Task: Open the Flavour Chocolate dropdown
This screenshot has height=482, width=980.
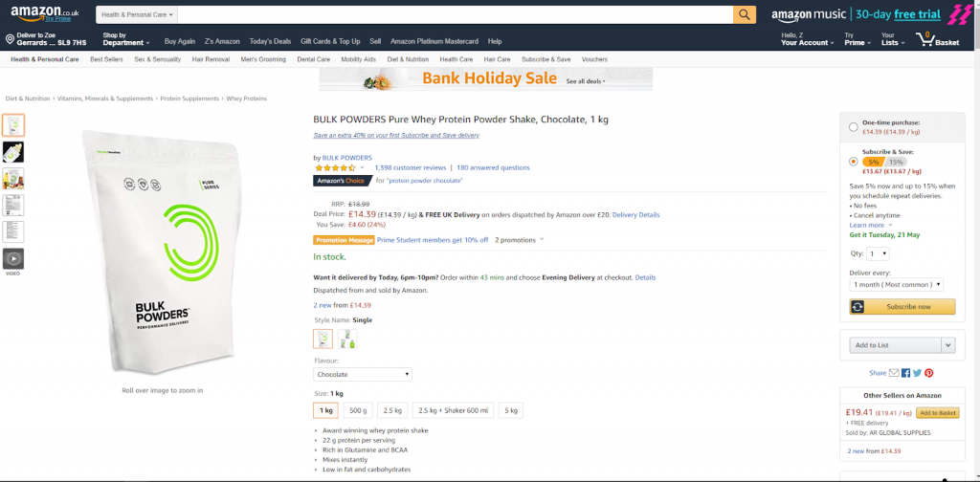Action: [363, 375]
